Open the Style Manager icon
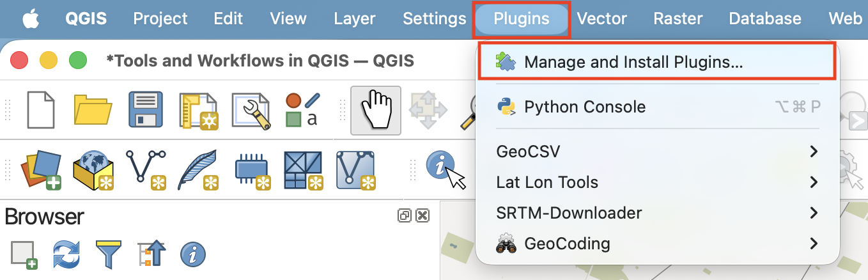This screenshot has width=868, height=280. 303,110
